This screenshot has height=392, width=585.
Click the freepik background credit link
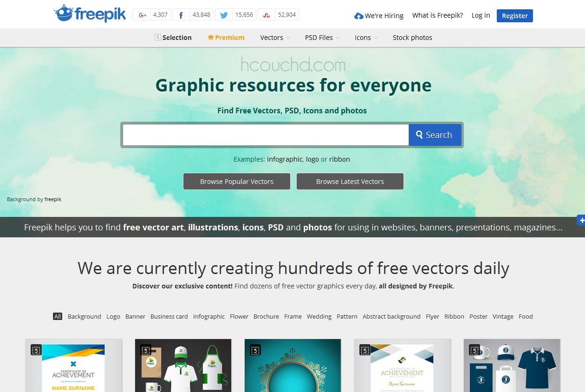[x=53, y=199]
